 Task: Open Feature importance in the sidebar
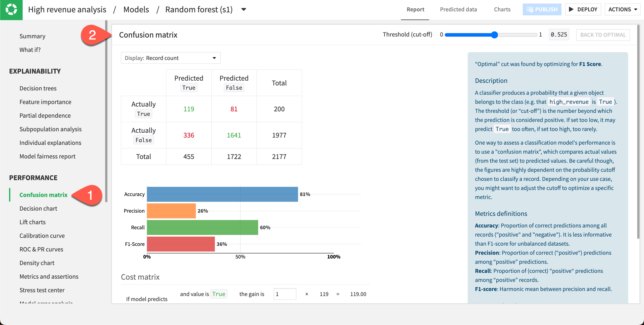pyautogui.click(x=45, y=102)
